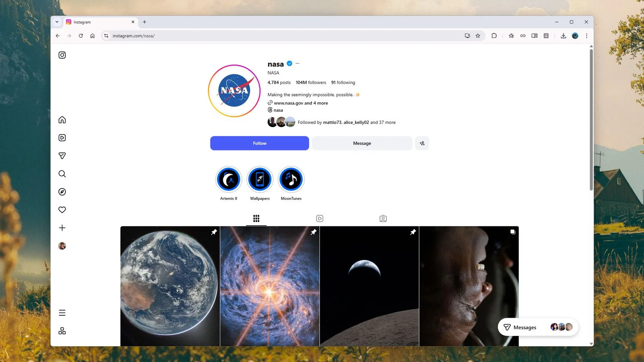Open a new browser tab
This screenshot has height=362, width=644.
(144, 22)
